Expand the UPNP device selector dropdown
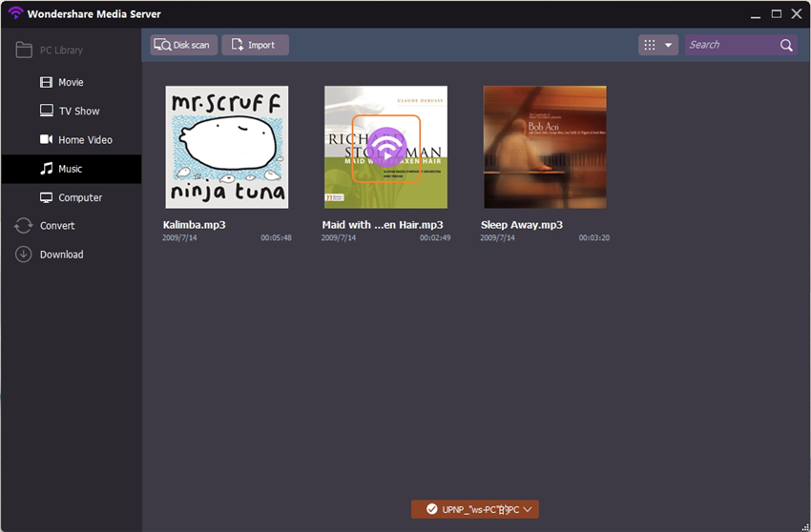811x532 pixels. (475, 509)
